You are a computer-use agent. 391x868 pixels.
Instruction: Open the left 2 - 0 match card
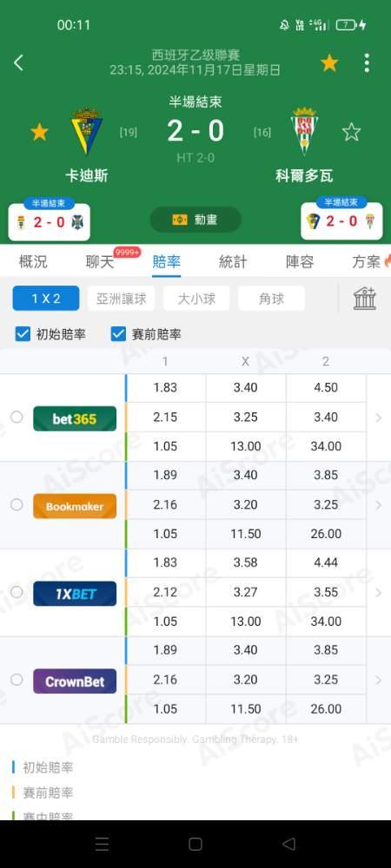[50, 220]
